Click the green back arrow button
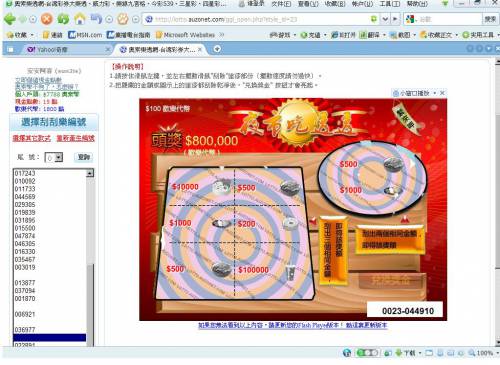 pyautogui.click(x=10, y=19)
